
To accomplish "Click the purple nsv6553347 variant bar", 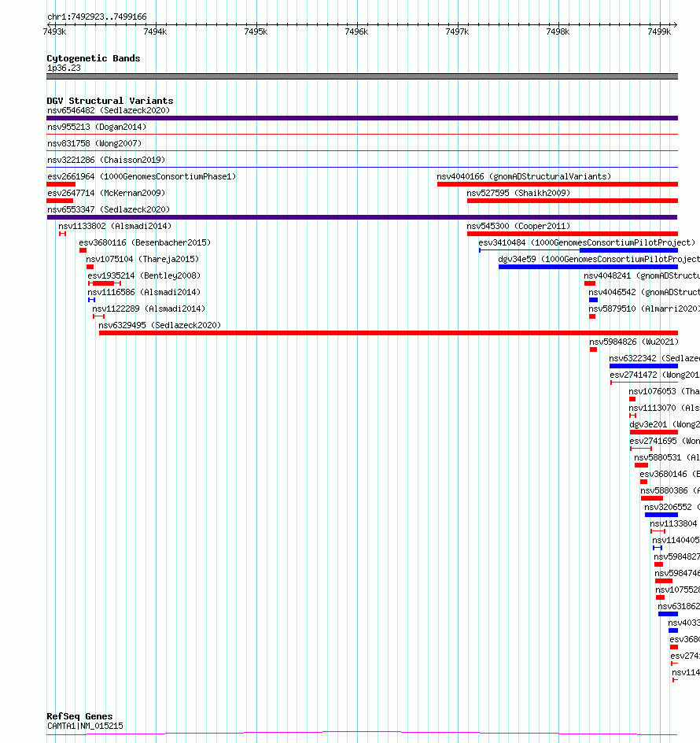I will 363,217.
